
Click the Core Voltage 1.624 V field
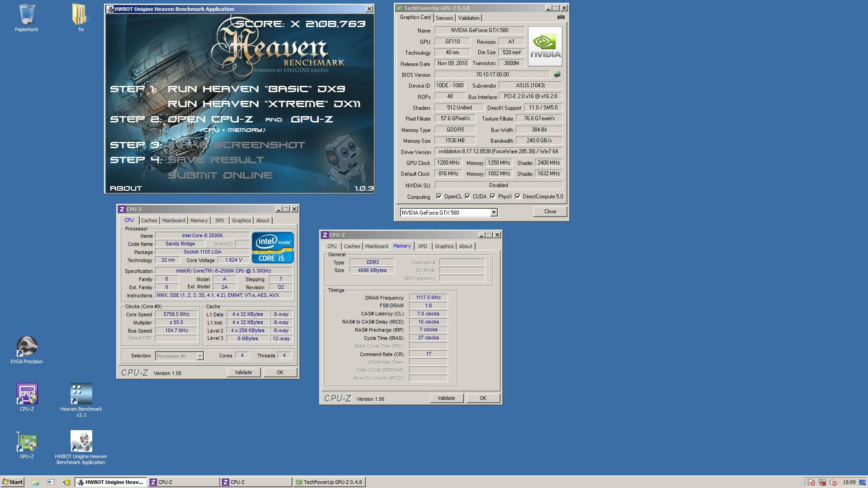[x=233, y=260]
